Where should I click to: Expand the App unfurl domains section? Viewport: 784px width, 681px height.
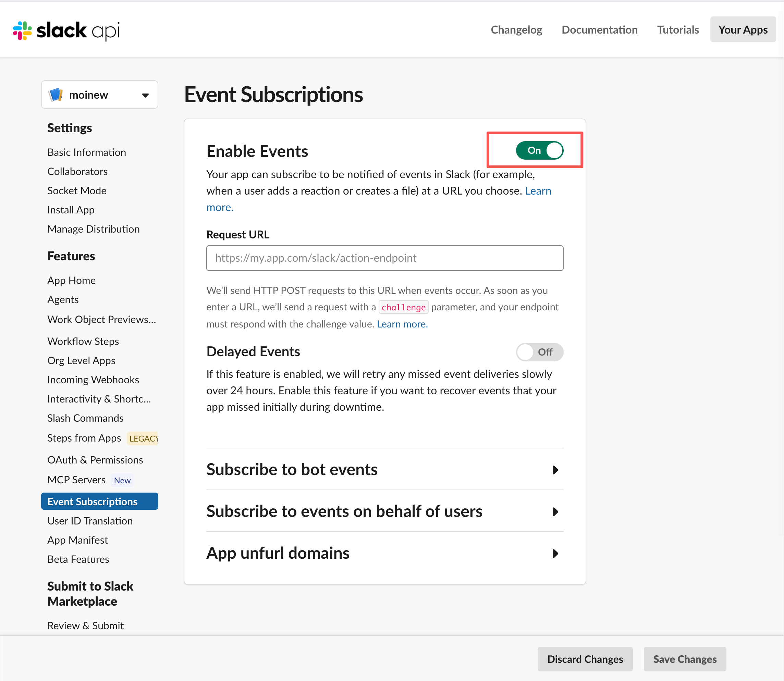(x=385, y=553)
